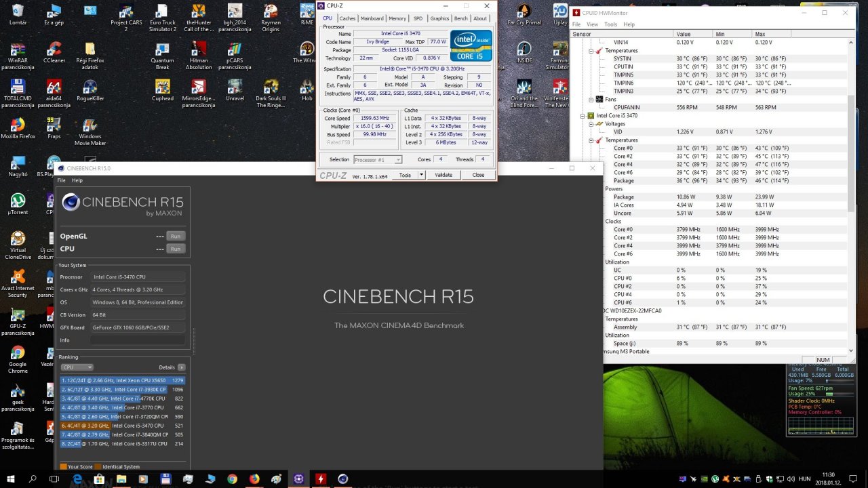This screenshot has height=488, width=868.
Task: Open Google Chrome desktop shortcut
Action: (x=18, y=359)
